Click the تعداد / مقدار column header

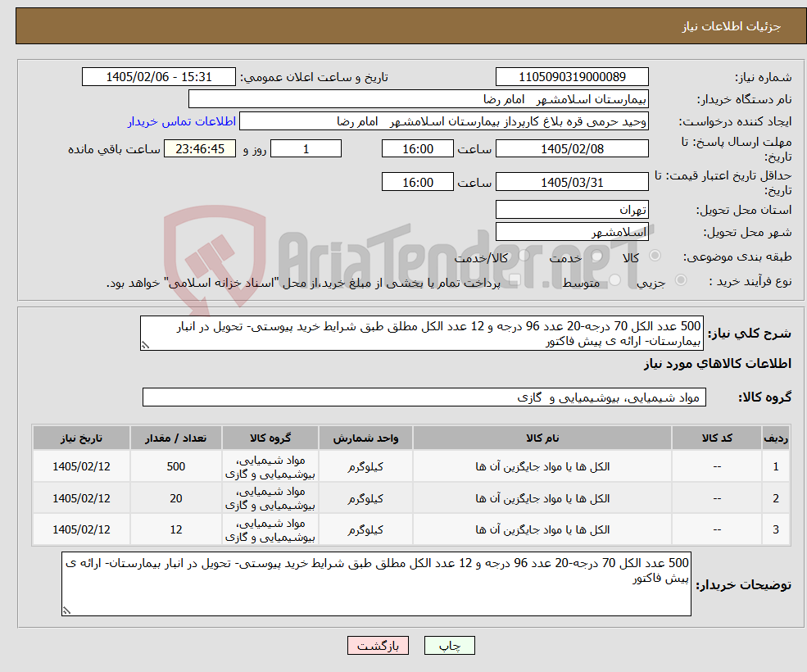[175, 438]
